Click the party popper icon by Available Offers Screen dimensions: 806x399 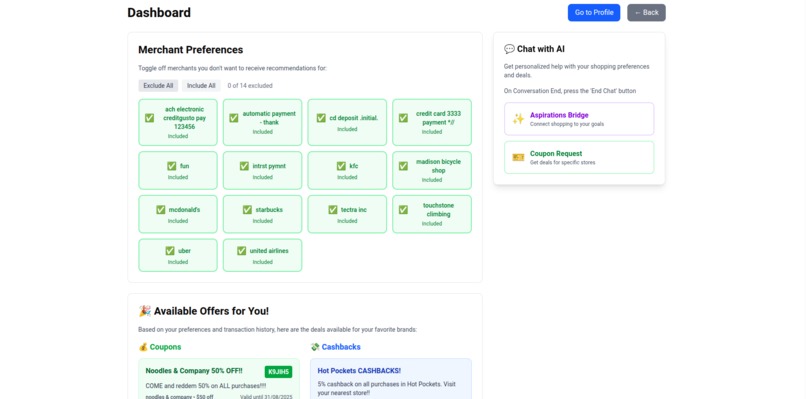pos(144,311)
